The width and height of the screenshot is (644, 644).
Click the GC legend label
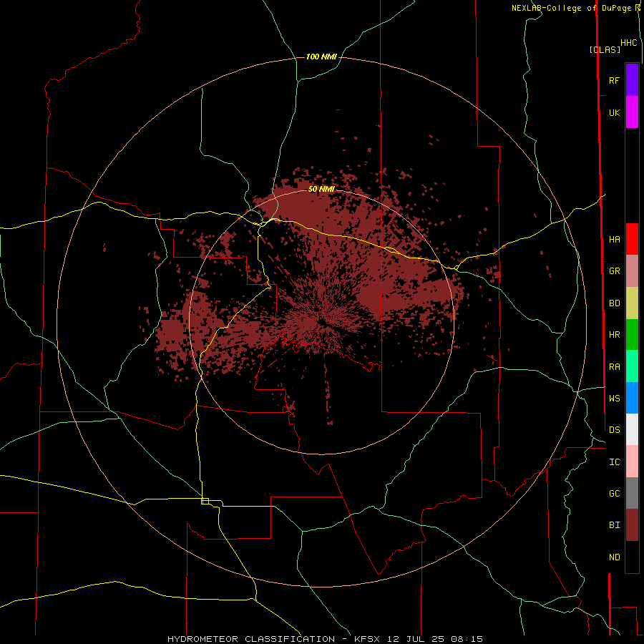click(x=614, y=493)
